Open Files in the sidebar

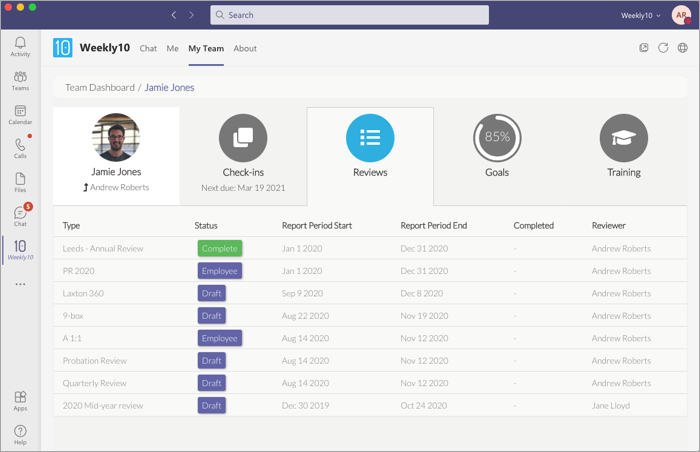coord(20,182)
